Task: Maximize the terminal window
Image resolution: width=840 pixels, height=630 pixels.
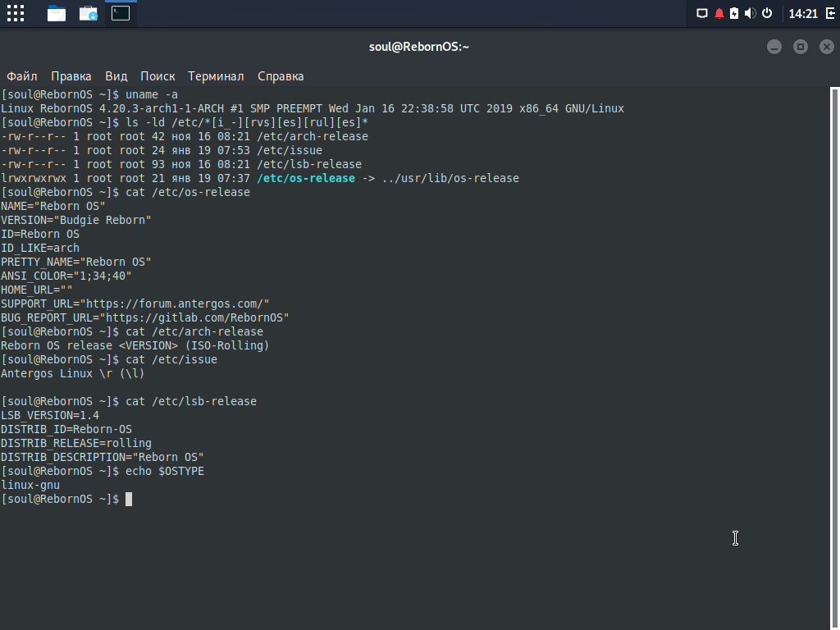Action: [x=801, y=47]
